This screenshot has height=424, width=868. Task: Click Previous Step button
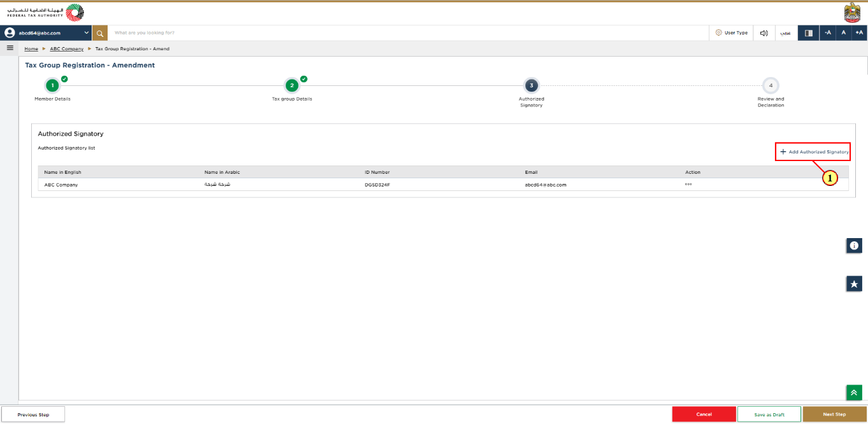coord(33,414)
